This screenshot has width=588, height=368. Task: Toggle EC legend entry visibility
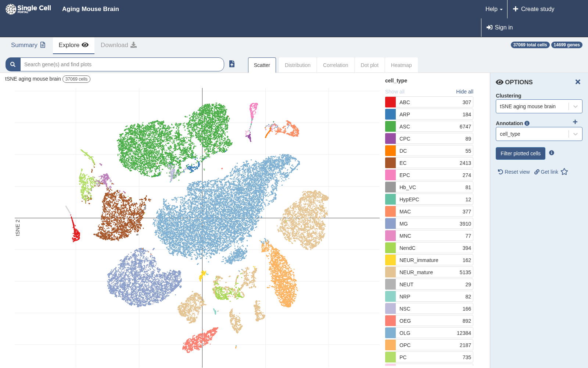pos(429,163)
